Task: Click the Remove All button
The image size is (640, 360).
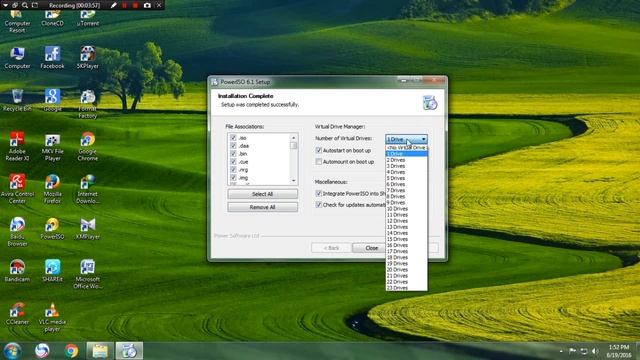Action: pyautogui.click(x=262, y=207)
